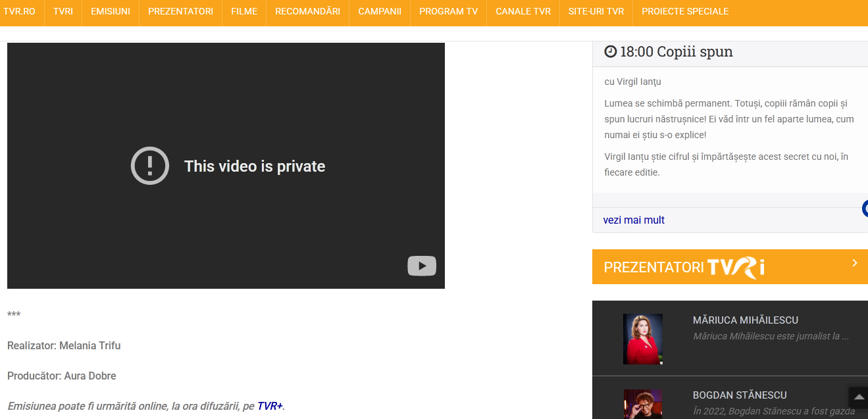Open the CAMPANII menu item
The width and height of the screenshot is (868, 419).
coord(380,11)
